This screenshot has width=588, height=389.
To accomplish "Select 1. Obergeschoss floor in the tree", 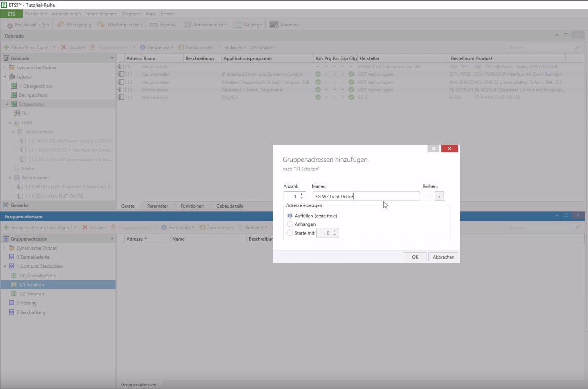I will [x=35, y=86].
